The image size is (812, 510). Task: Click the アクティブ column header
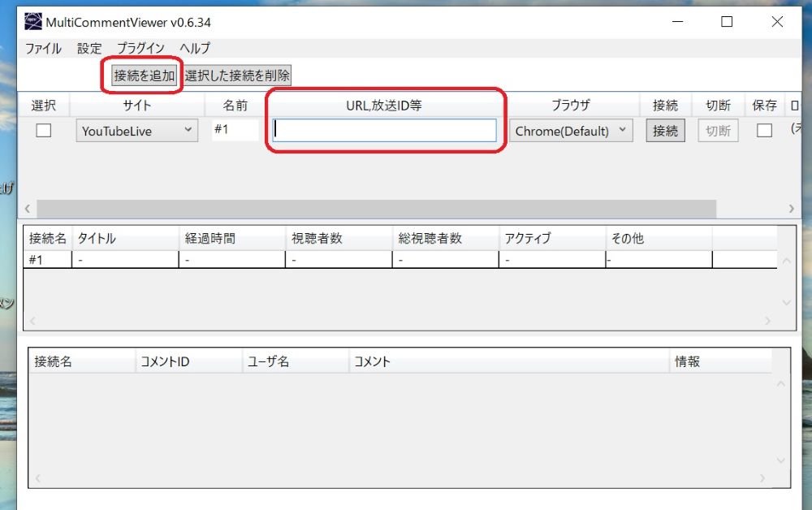(x=552, y=238)
